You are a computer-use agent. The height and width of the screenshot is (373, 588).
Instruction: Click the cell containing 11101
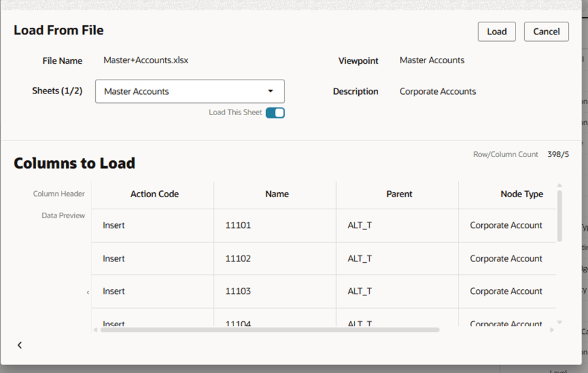[238, 225]
